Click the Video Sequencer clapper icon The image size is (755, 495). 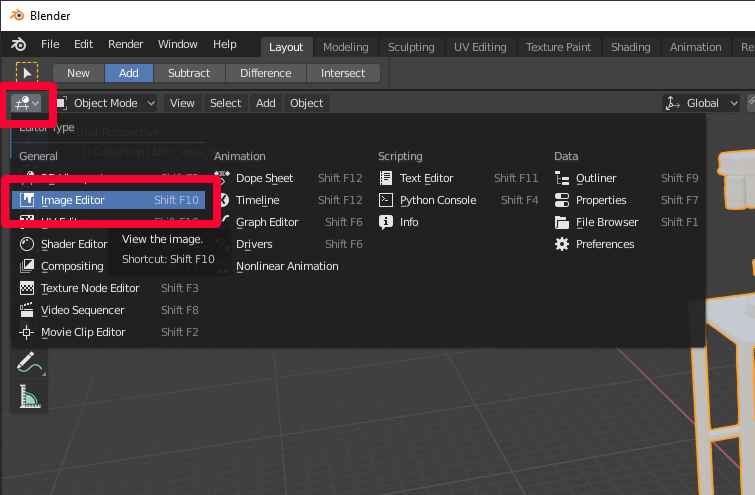click(x=27, y=310)
